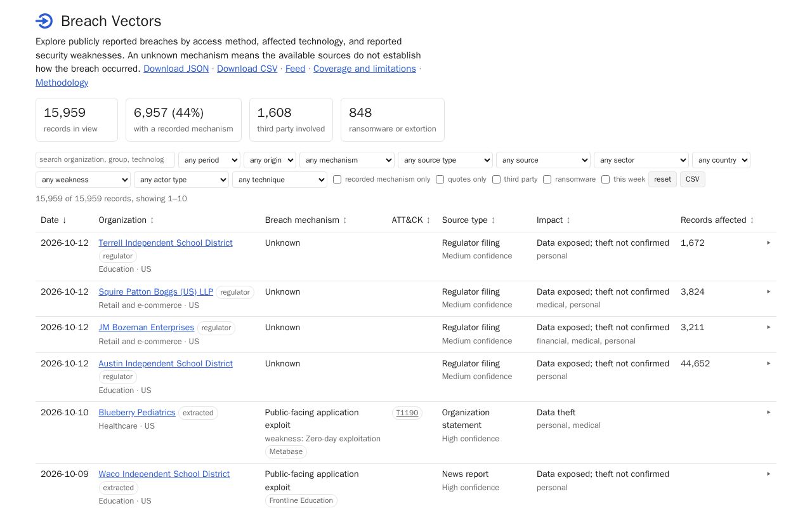Expand the Austin Independent School District row
The width and height of the screenshot is (812, 508).
(768, 363)
